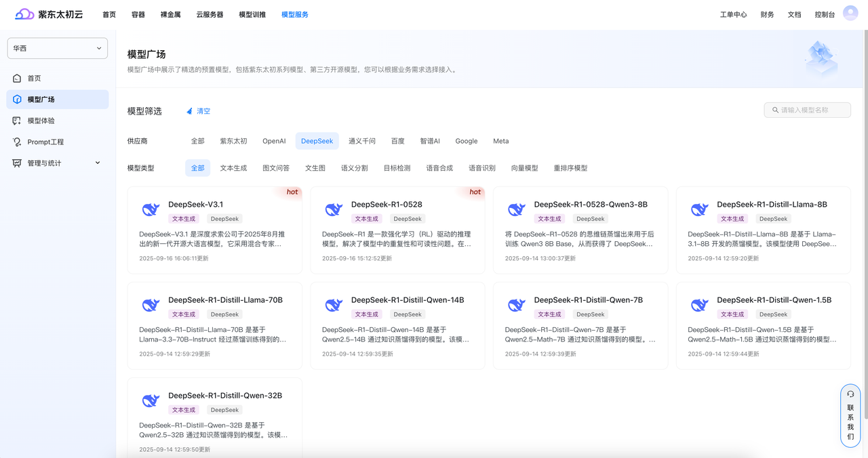Open the 华西 region dropdown

tap(58, 49)
